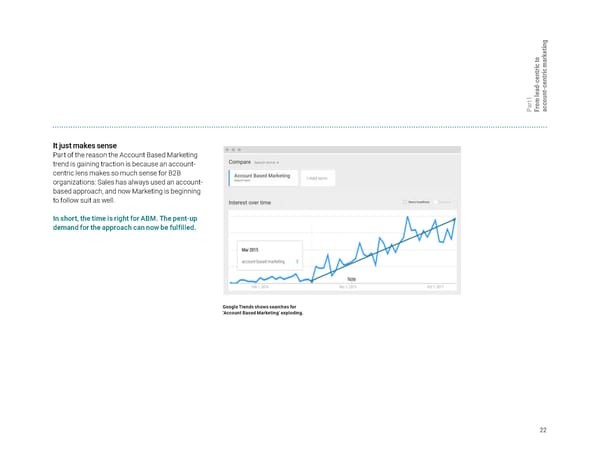Click the Note marker on the chart

click(x=351, y=279)
